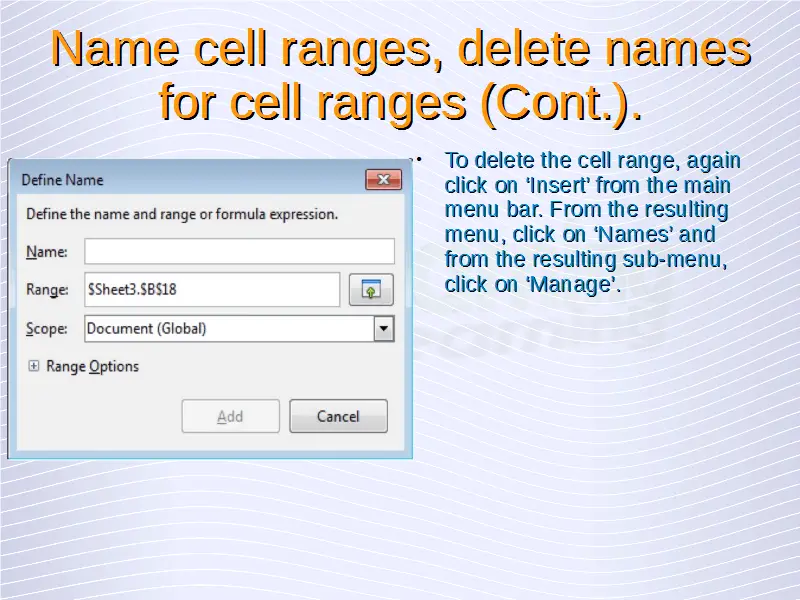The width and height of the screenshot is (800, 600).
Task: Select the 'Name cell ranges, delete names' title line
Action: coord(400,50)
